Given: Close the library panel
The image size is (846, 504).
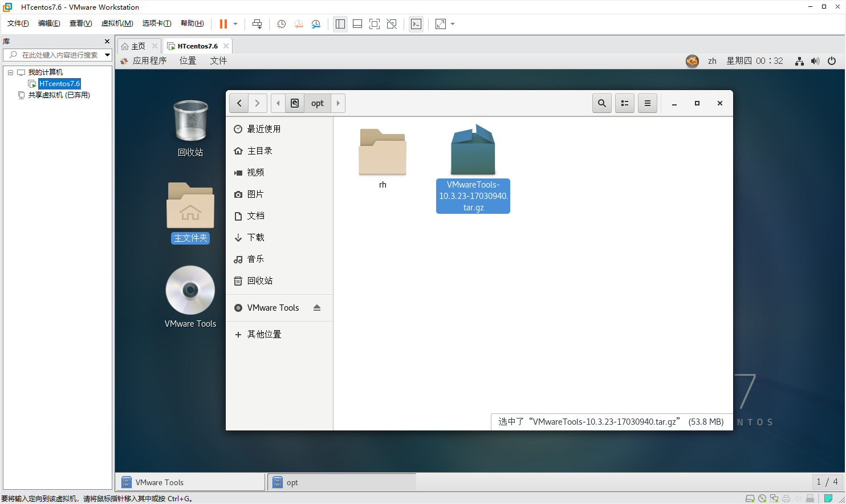Looking at the screenshot, I should (107, 42).
